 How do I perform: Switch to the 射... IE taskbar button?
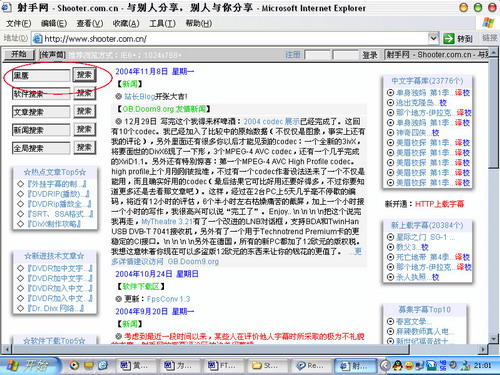click(x=355, y=366)
